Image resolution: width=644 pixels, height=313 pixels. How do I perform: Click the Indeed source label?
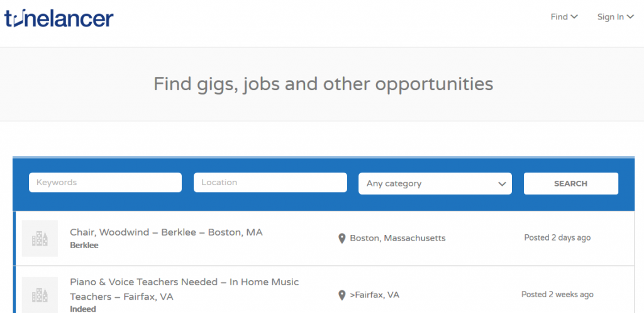point(83,309)
